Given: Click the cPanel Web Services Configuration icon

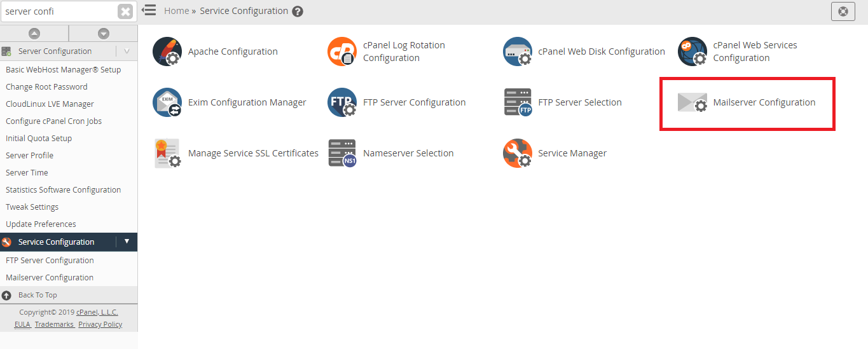Looking at the screenshot, I should 692,51.
